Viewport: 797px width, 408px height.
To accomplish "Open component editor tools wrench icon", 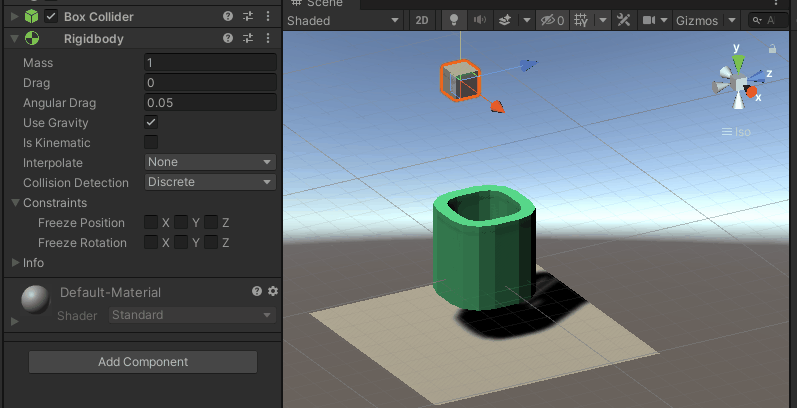I will click(623, 20).
